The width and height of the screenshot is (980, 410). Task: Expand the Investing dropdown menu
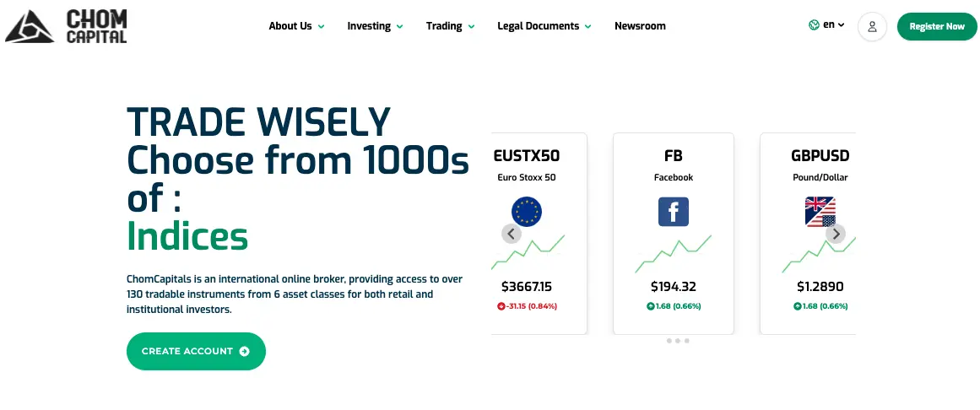375,26
